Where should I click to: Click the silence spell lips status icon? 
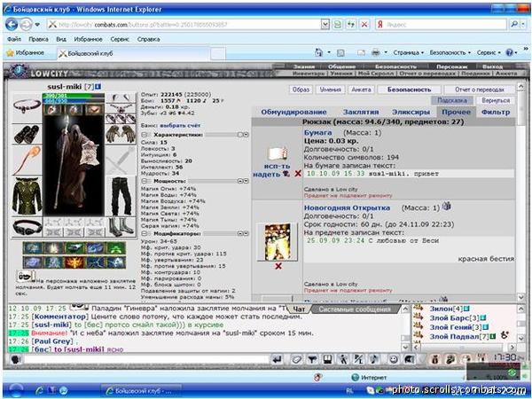[25, 276]
